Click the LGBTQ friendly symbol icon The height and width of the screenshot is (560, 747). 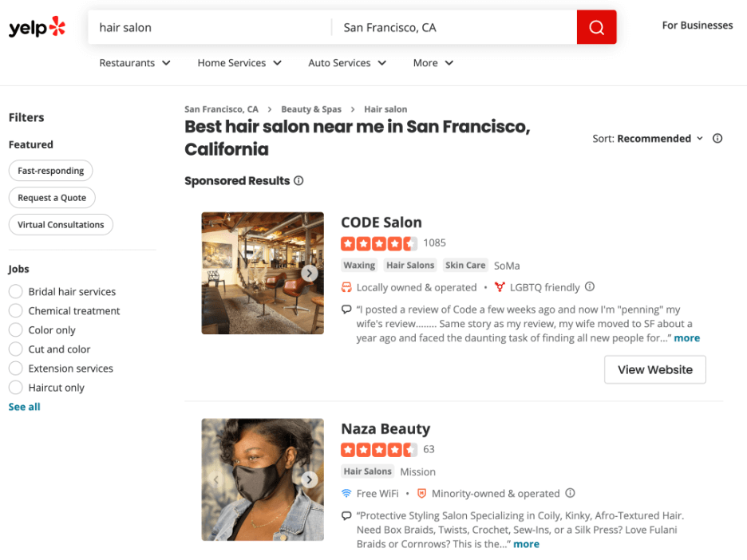500,287
